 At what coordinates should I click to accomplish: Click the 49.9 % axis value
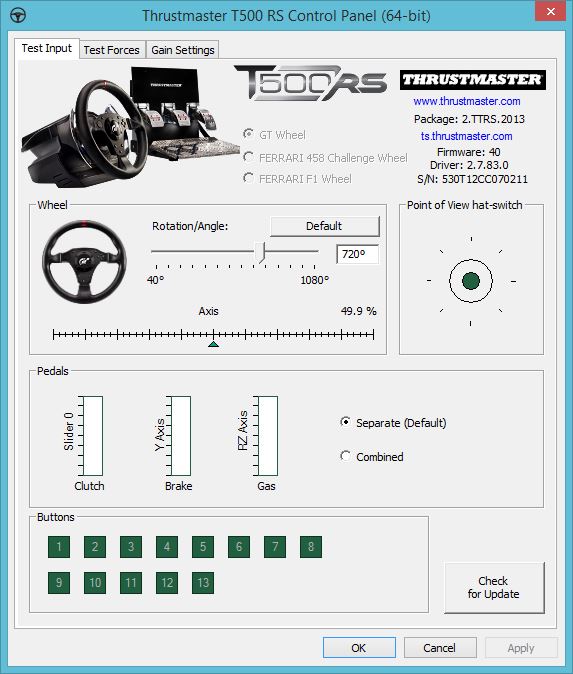[x=359, y=311]
